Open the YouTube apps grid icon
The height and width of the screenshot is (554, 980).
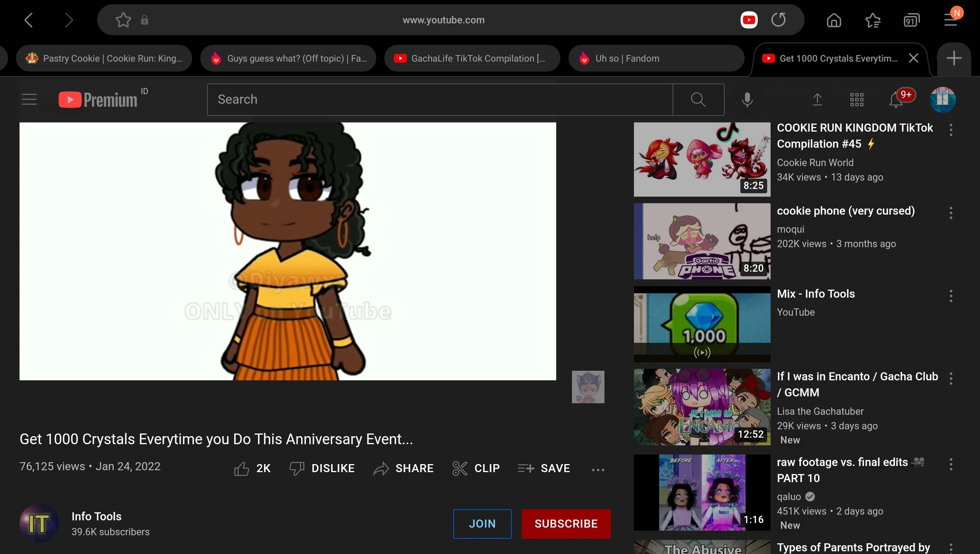[x=857, y=100]
